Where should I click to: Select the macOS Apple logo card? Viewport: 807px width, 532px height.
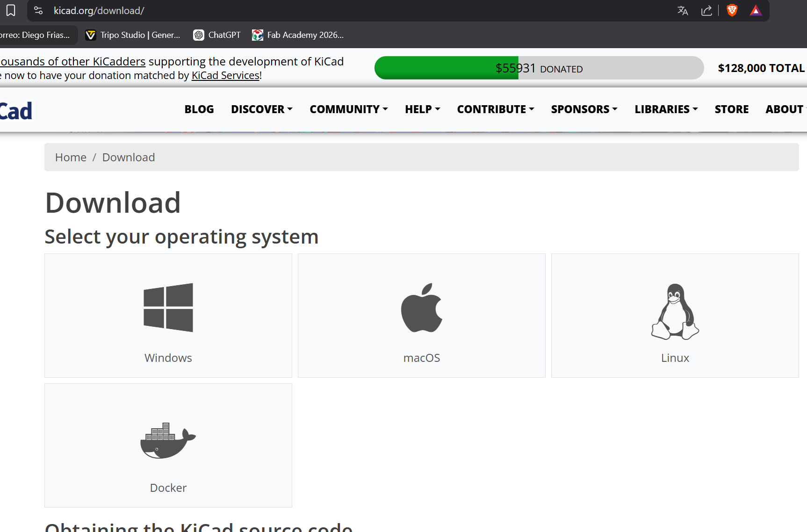click(x=422, y=316)
